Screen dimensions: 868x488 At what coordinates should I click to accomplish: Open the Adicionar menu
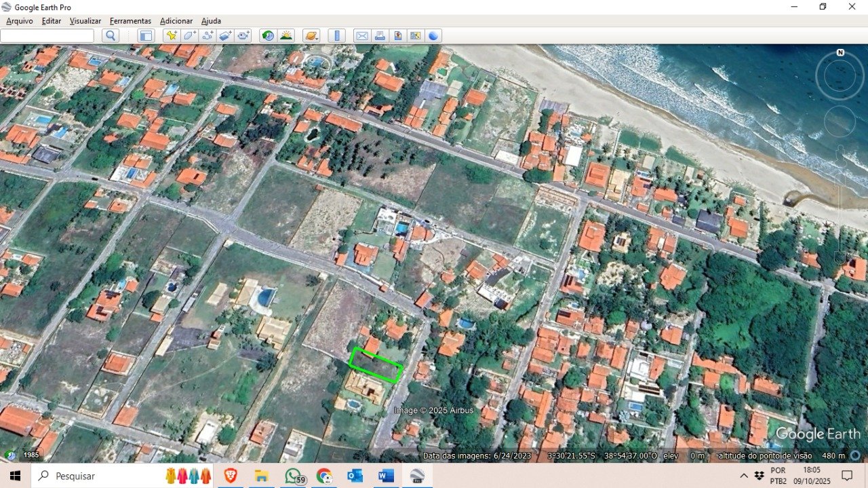coord(176,21)
